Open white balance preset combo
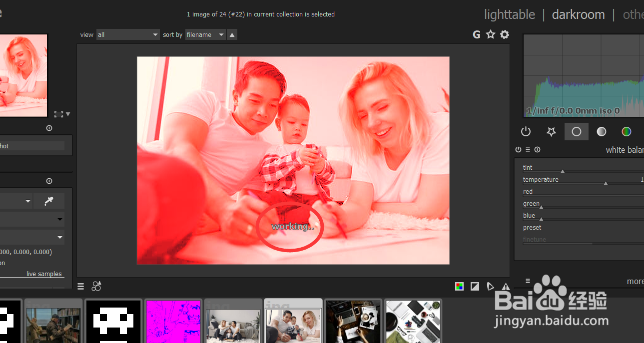Screen dimensions: 644x343 pos(583,228)
